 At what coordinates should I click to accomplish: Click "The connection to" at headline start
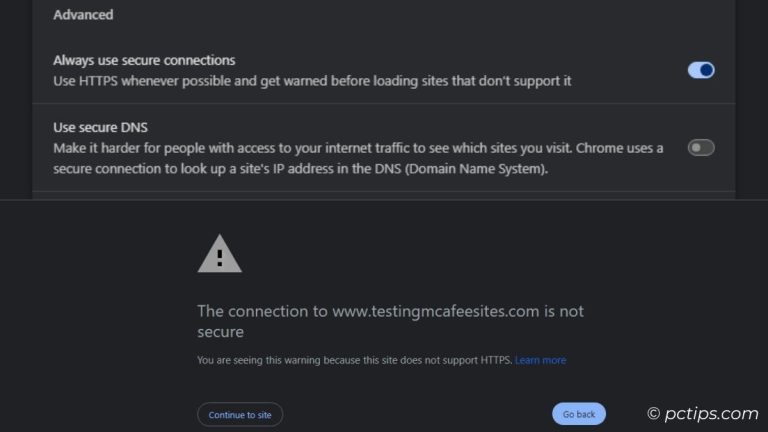(262, 311)
